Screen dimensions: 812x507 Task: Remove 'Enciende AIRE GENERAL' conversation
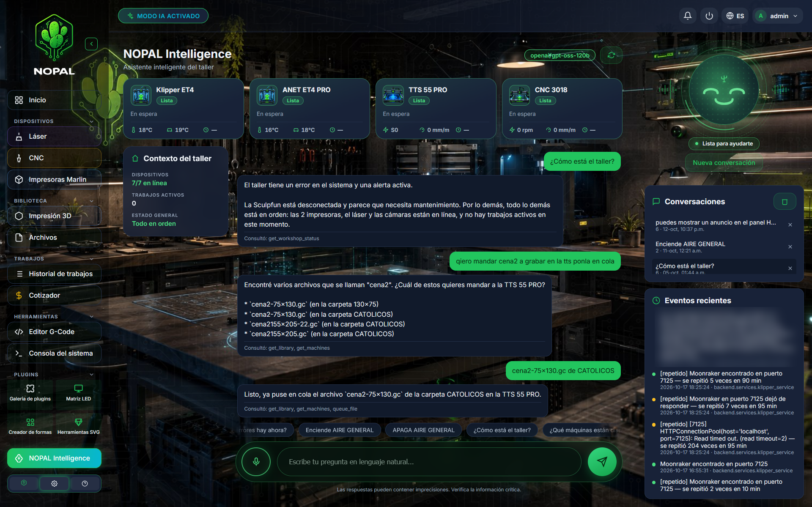[790, 247]
